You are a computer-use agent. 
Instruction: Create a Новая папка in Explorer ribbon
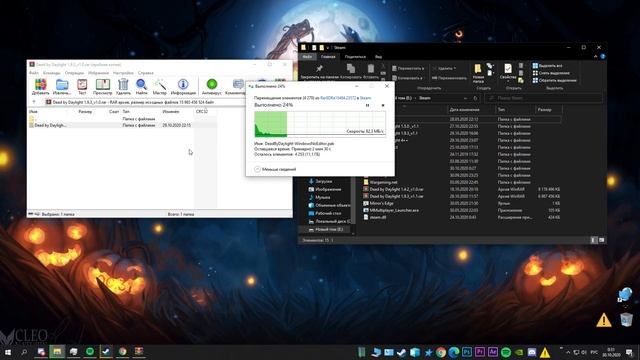pyautogui.click(x=478, y=73)
